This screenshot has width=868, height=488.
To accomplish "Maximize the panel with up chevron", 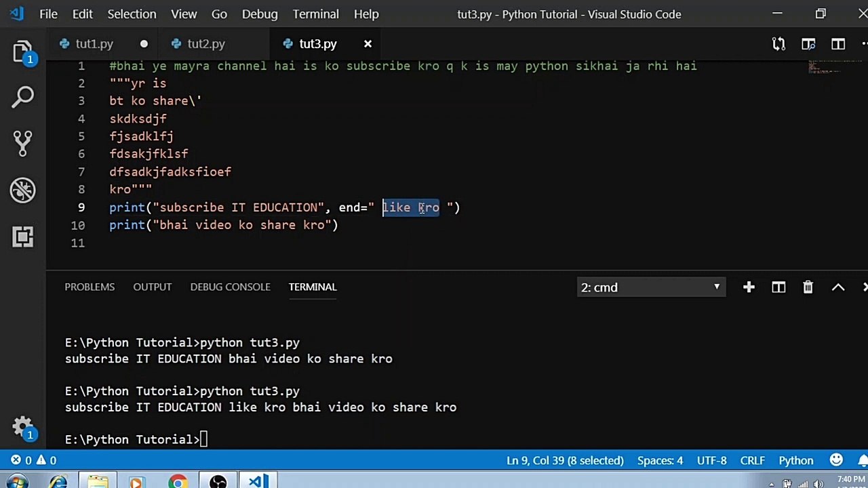I will click(838, 287).
